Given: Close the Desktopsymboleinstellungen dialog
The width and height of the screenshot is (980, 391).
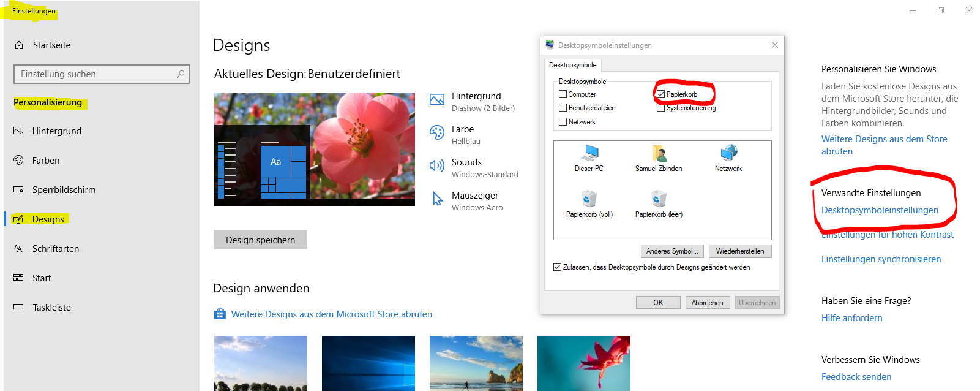Looking at the screenshot, I should pos(775,45).
